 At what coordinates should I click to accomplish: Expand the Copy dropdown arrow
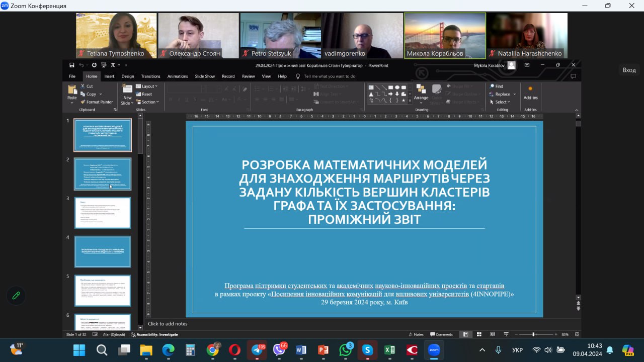pos(100,94)
